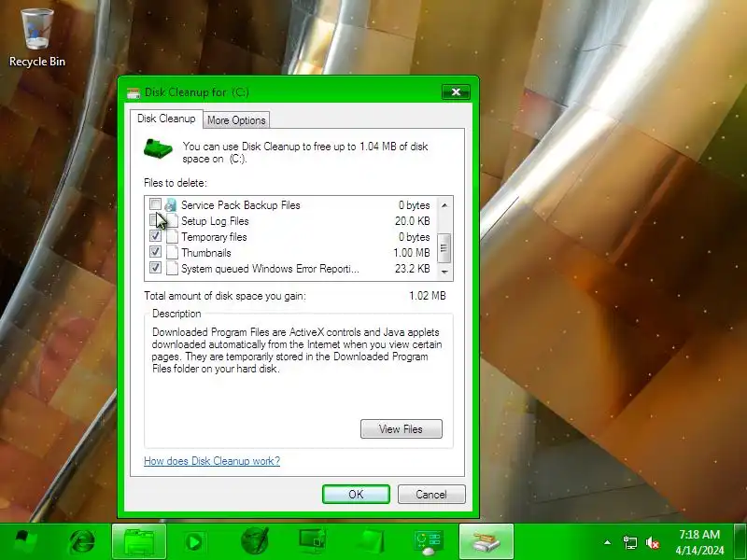Click the Show Desktop strip
The width and height of the screenshot is (747, 560).
click(740, 542)
